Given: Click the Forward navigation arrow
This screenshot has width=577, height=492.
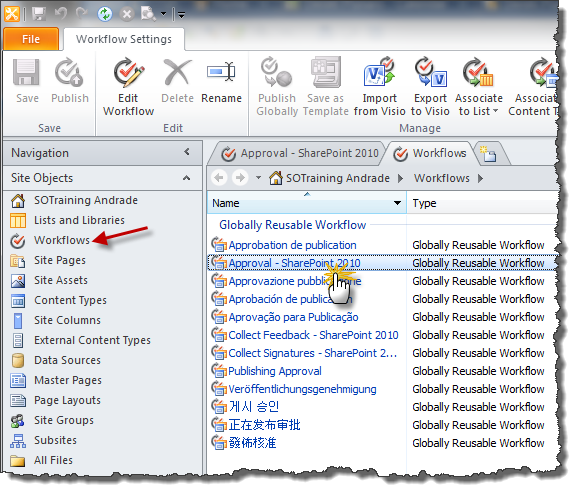Looking at the screenshot, I should (240, 178).
